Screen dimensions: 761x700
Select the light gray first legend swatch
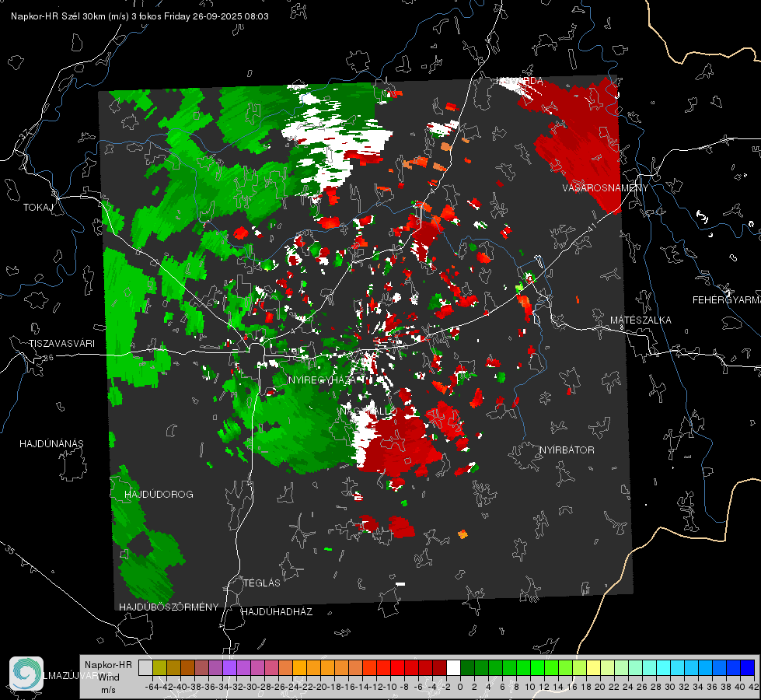[145, 668]
